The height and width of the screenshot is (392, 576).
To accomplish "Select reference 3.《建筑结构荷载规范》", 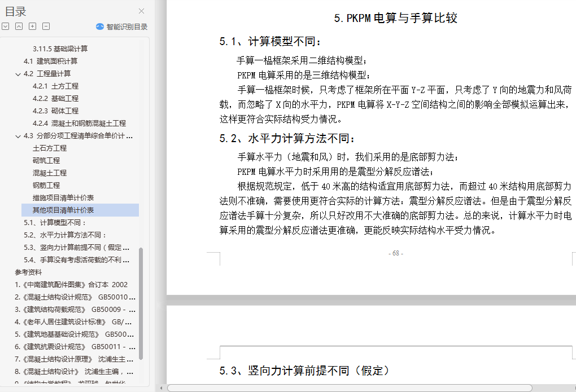I will point(75,310).
